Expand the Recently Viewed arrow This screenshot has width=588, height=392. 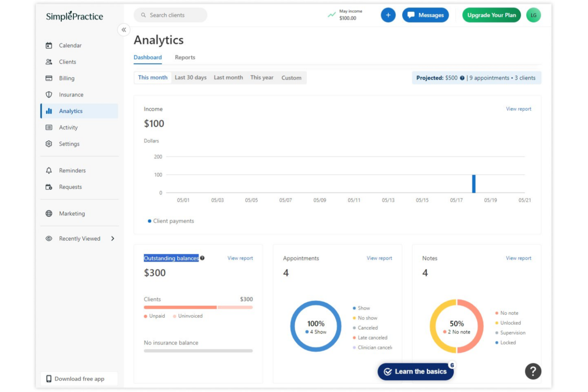click(x=113, y=239)
